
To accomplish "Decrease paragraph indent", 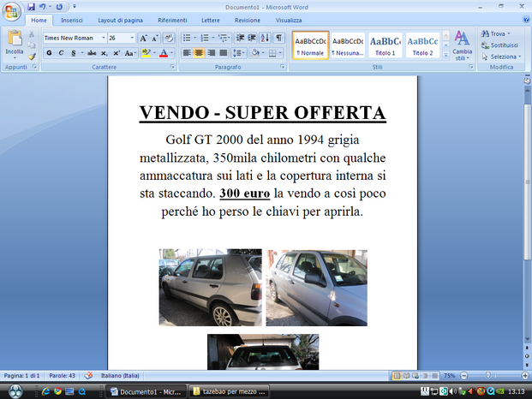I will (x=240, y=38).
